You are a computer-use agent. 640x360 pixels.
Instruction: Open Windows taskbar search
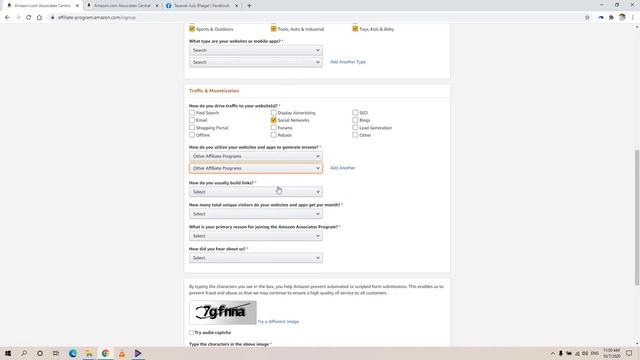click(x=24, y=353)
